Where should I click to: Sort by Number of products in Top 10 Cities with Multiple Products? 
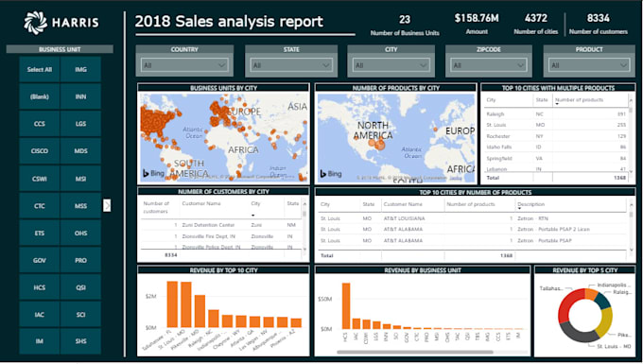pos(579,99)
